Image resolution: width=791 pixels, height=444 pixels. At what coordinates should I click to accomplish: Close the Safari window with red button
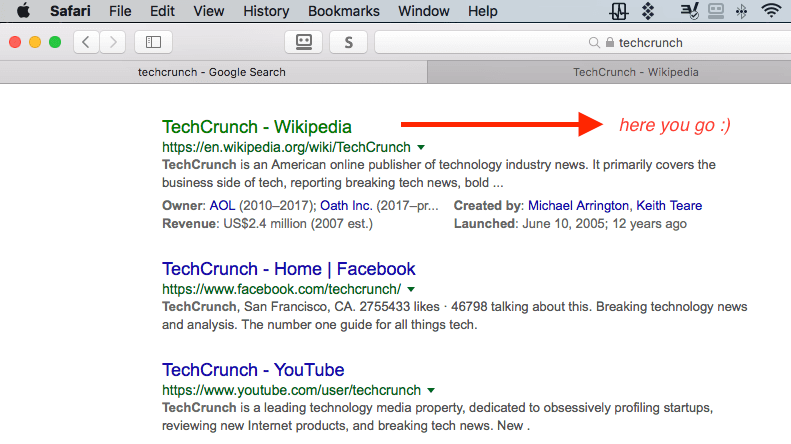[15, 42]
